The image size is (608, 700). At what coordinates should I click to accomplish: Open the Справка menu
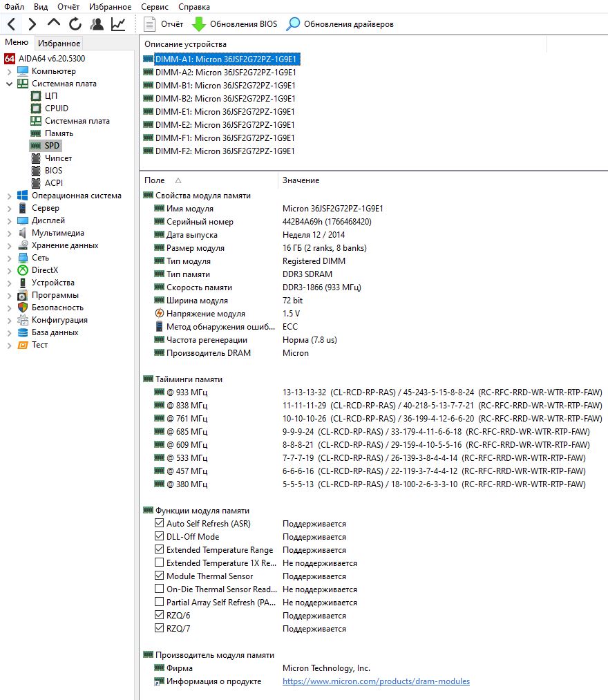(x=193, y=7)
